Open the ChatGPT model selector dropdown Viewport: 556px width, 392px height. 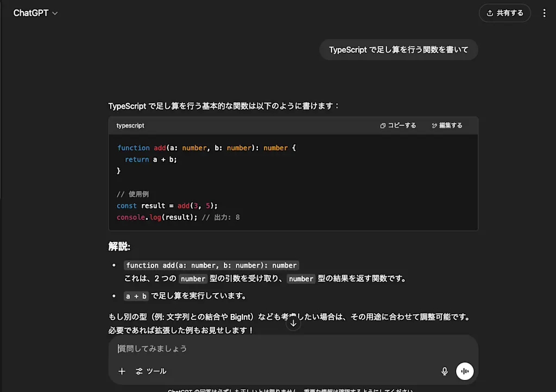tap(35, 13)
